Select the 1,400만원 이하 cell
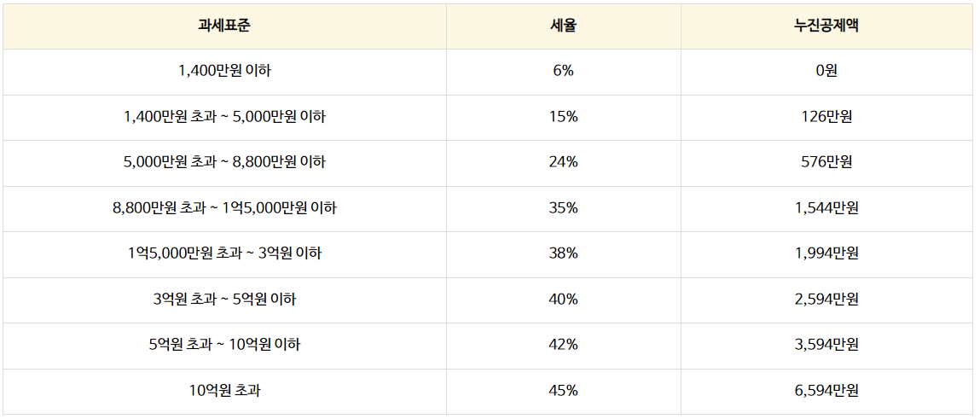 tap(224, 72)
